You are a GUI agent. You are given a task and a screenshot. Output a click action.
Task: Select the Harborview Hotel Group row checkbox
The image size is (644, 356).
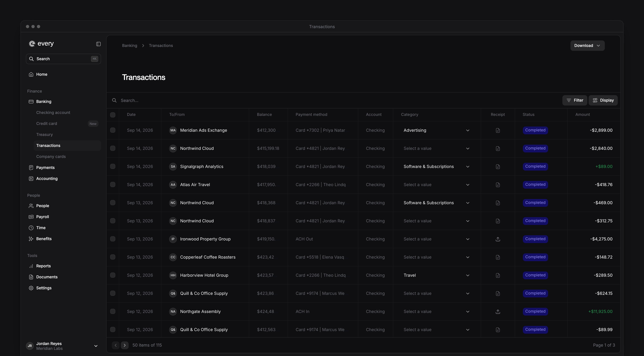pyautogui.click(x=113, y=275)
